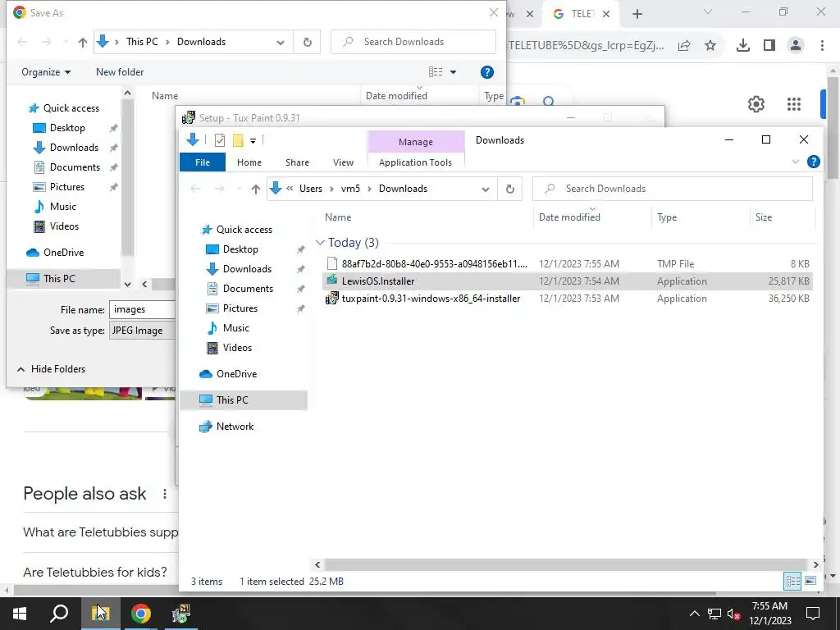Click the Windows Start button

[x=20, y=614]
